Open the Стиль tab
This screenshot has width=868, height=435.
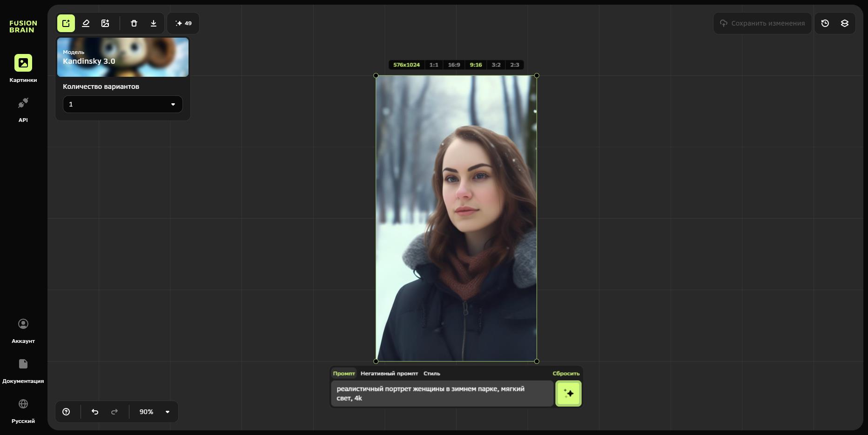click(x=431, y=374)
